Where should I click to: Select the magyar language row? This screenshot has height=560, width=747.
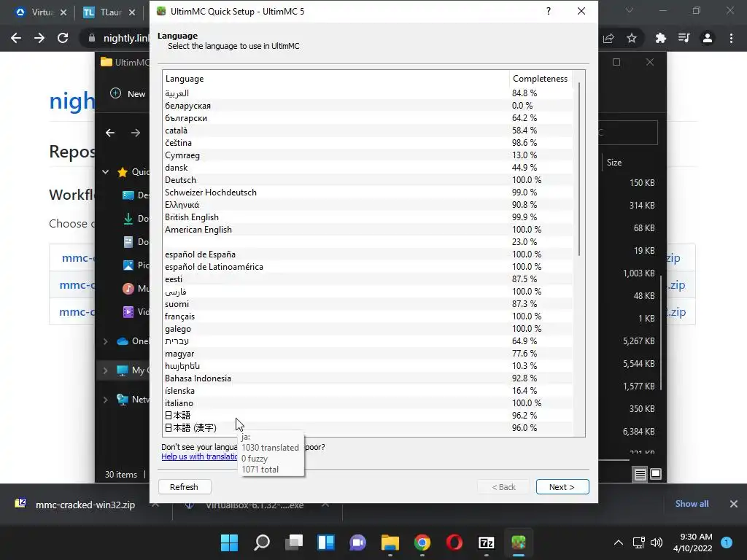click(368, 354)
